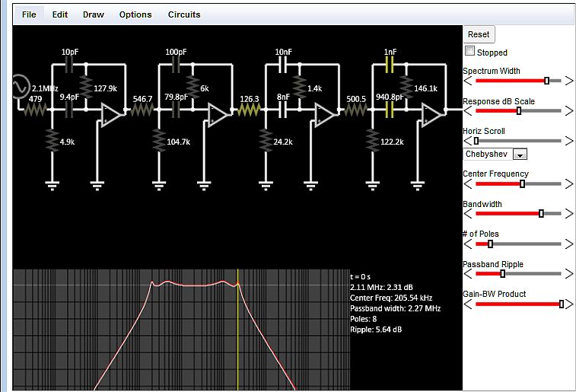Decrease Bandwidth with left arrow

(x=468, y=213)
